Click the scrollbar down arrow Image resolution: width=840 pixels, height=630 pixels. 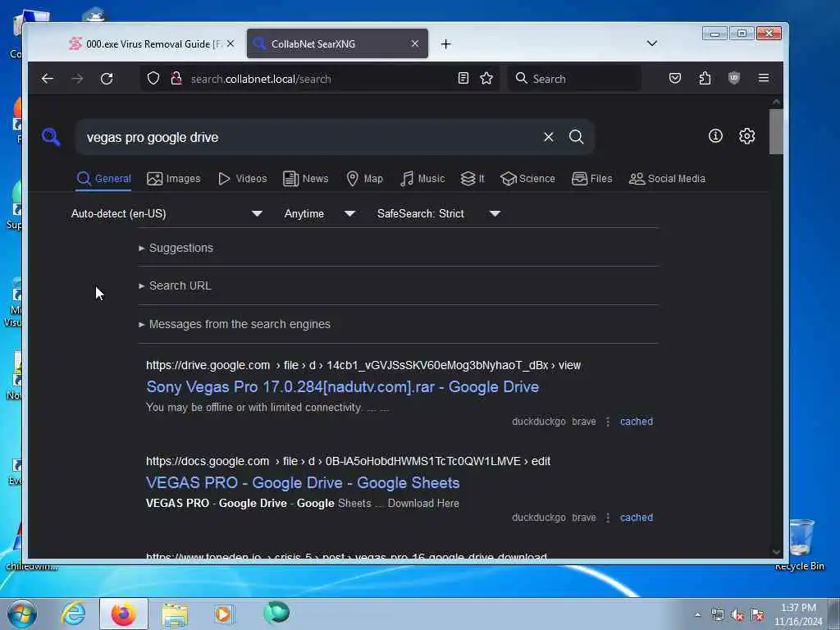(776, 552)
